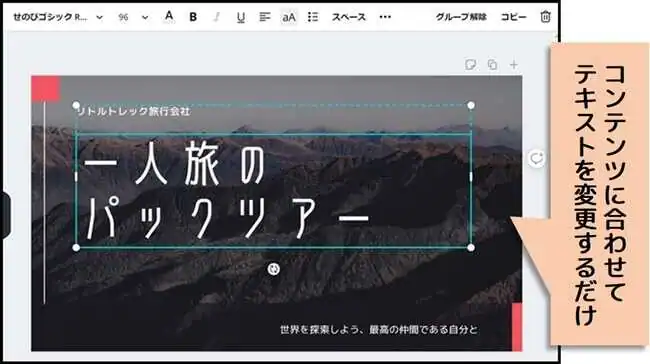
Task: Click the せのびゴシック font name field
Action: click(x=50, y=17)
